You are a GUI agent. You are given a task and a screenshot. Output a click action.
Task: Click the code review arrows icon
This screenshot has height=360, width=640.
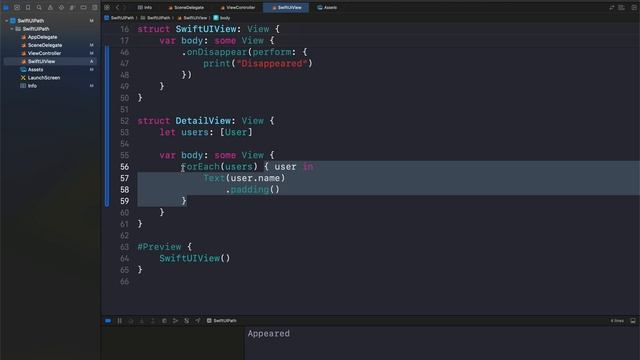click(611, 7)
